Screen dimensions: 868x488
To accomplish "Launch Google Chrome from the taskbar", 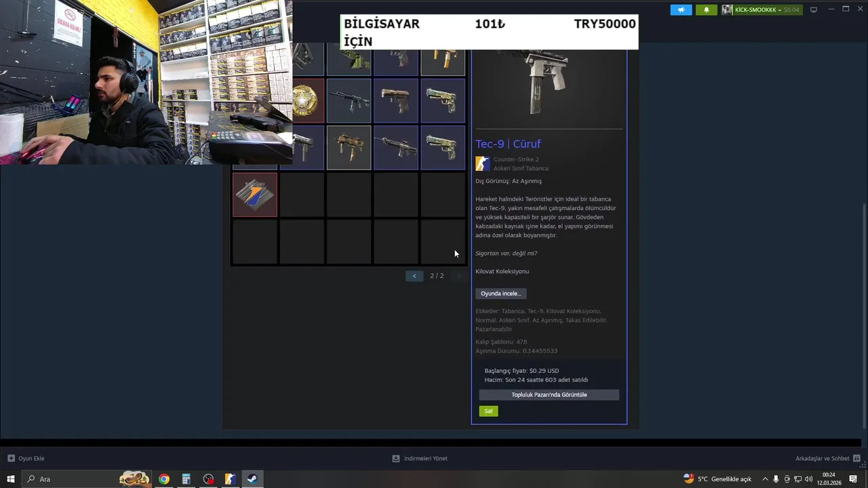I will [x=164, y=479].
